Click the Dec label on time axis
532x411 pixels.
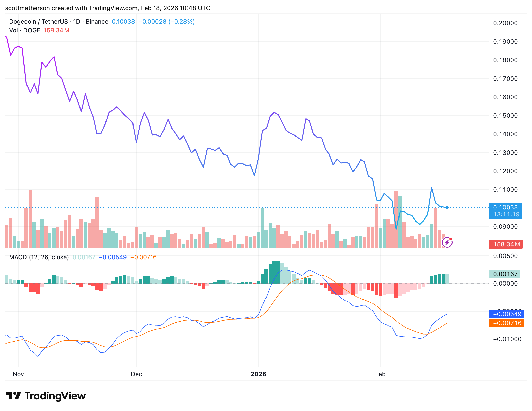[136, 374]
